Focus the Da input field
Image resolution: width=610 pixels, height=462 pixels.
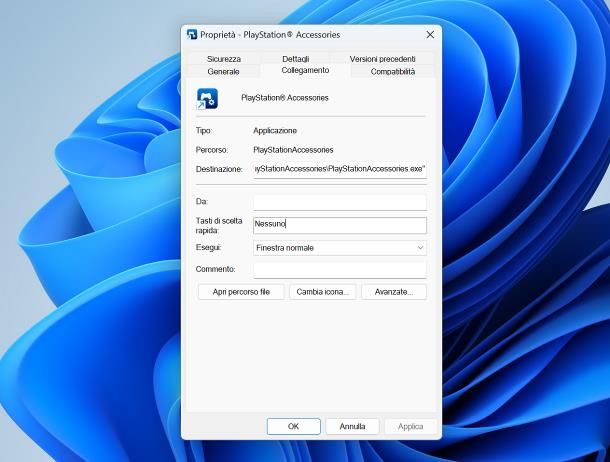tap(340, 202)
